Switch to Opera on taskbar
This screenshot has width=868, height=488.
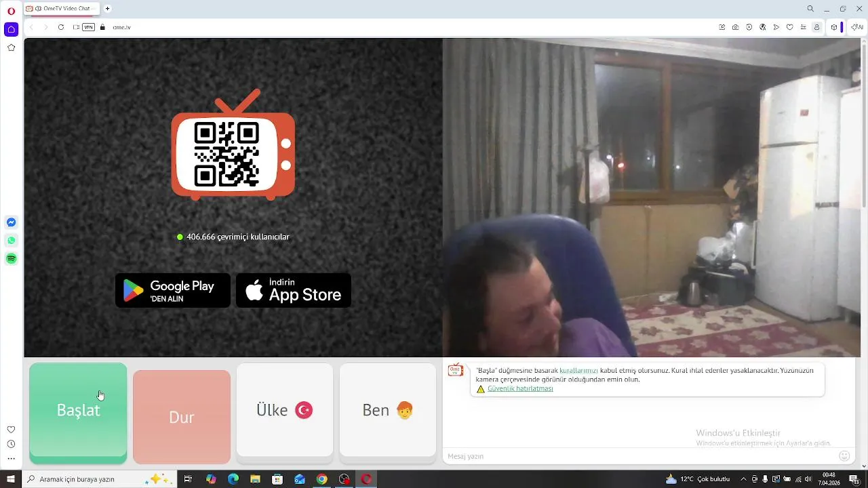(367, 479)
